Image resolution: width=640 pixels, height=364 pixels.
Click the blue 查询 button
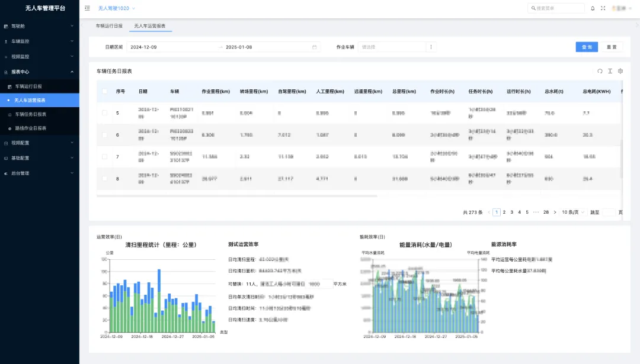click(586, 47)
